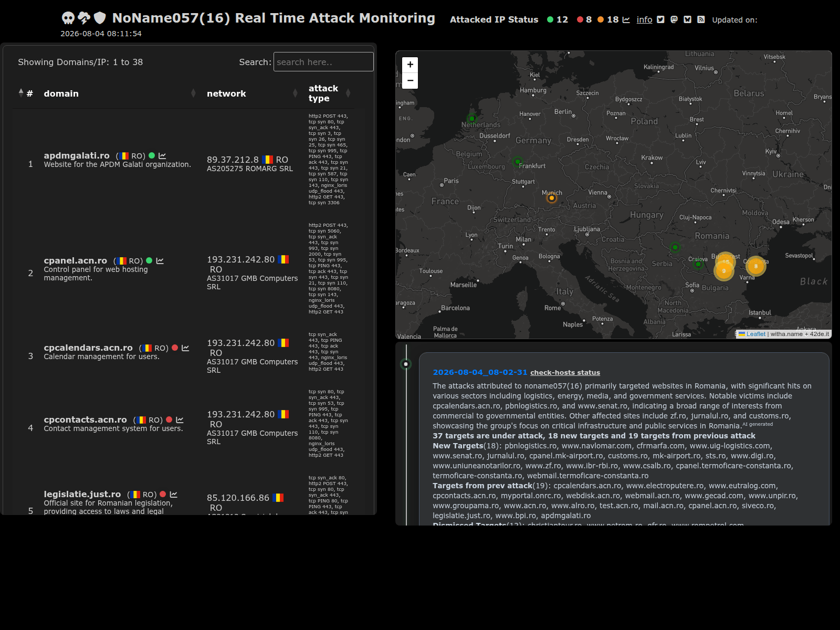Viewport: 840px width, 630px height.
Task: Click red status dot for cpcalendars.acn.ro
Action: (x=175, y=348)
